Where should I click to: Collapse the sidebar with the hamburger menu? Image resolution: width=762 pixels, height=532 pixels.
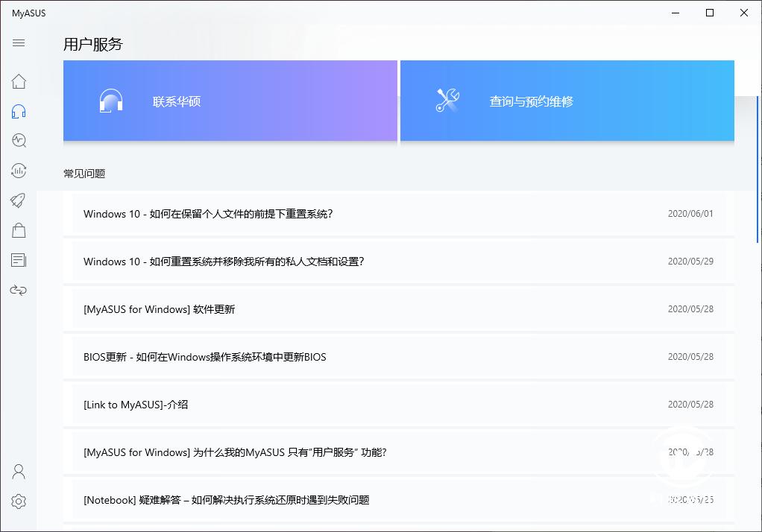(18, 43)
